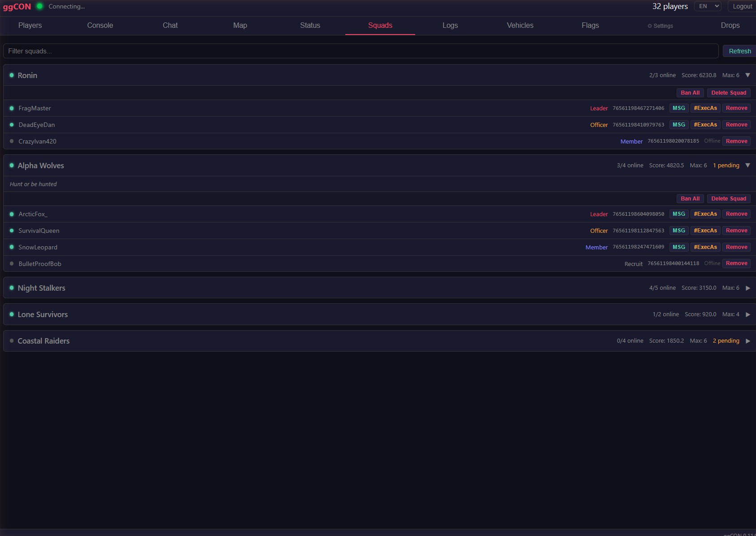
Task: Open the EN language dropdown
Action: coord(708,6)
